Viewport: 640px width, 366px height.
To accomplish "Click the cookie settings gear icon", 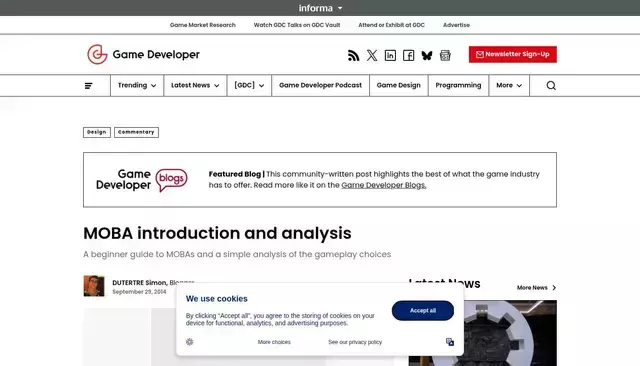I will point(189,342).
